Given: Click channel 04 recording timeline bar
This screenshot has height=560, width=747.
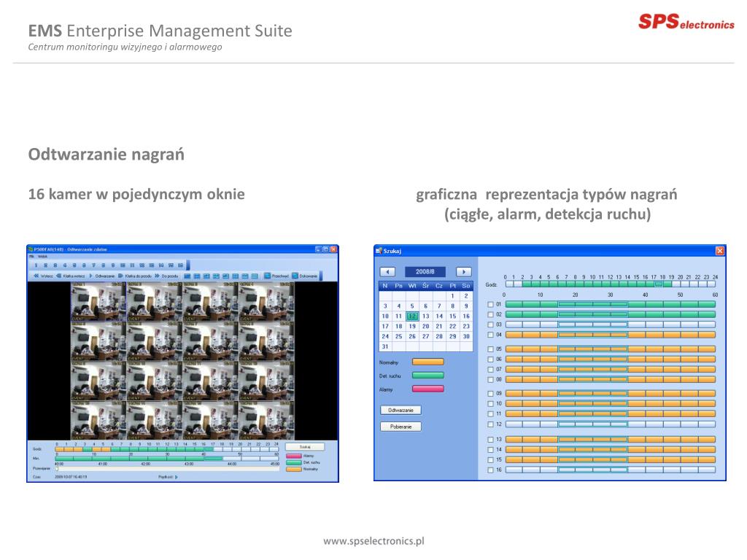Looking at the screenshot, I should tap(611, 335).
